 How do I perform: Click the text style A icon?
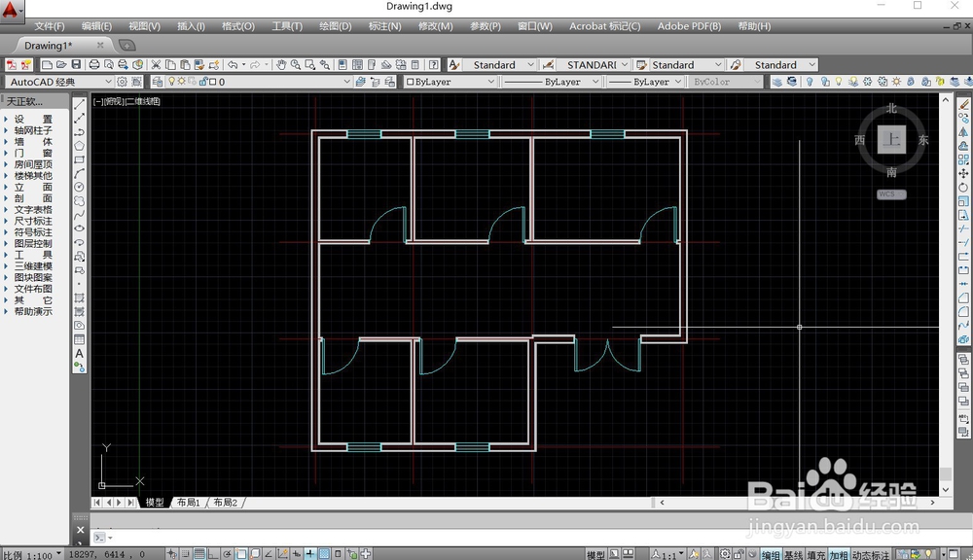[x=454, y=64]
